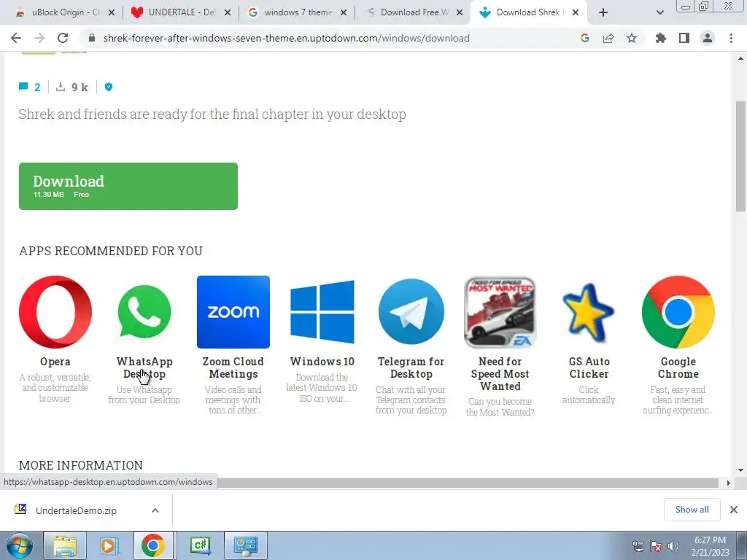Viewport: 747px width, 560px height.
Task: Open the Google Chrome title link
Action: [x=678, y=367]
